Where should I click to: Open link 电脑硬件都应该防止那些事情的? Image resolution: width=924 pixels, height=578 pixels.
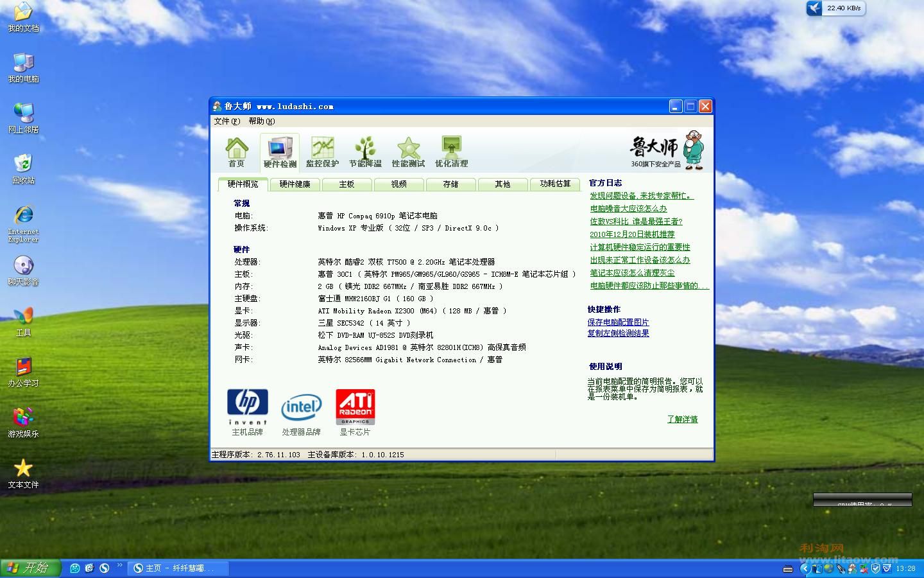[649, 286]
